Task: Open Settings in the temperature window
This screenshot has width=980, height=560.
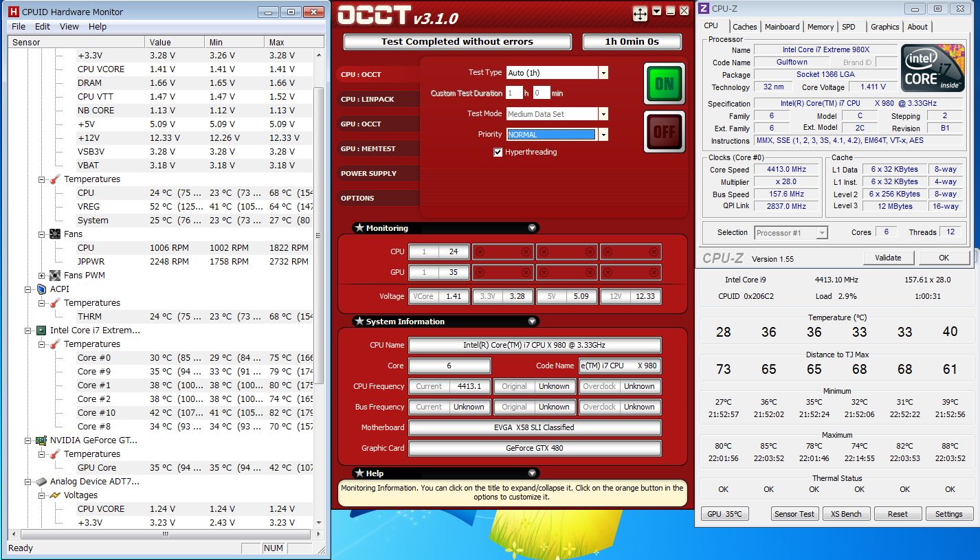Action: pyautogui.click(x=948, y=514)
